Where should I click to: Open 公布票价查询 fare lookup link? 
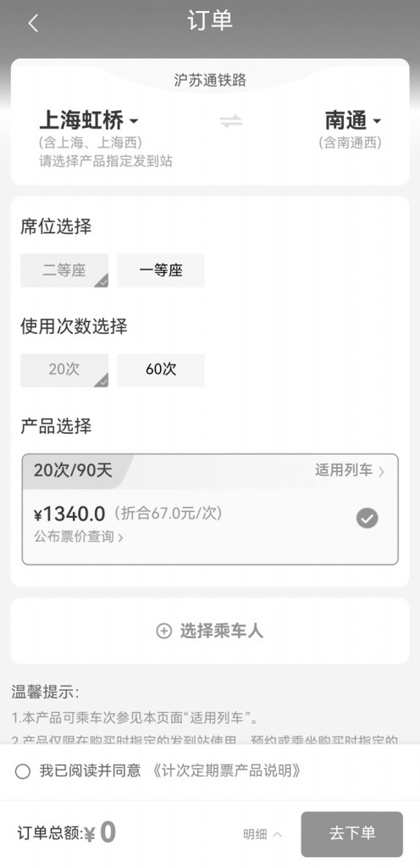pos(79,537)
